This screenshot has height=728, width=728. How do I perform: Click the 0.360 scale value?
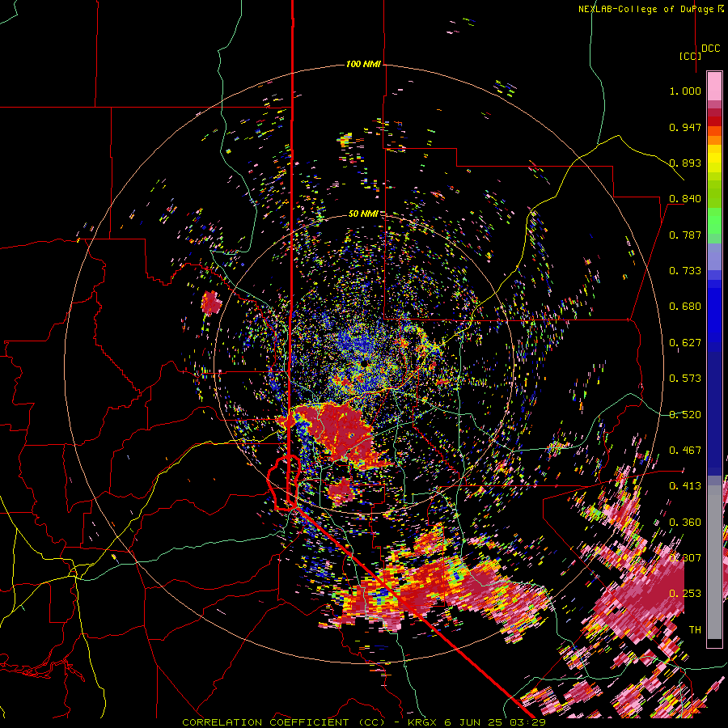(685, 523)
